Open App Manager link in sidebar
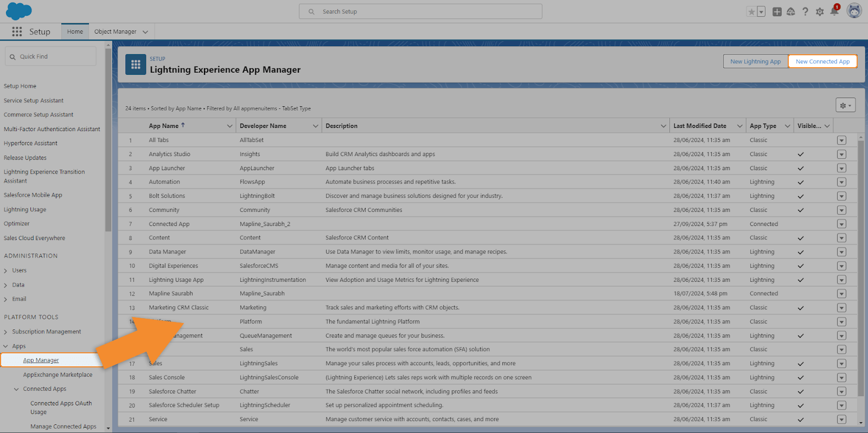Image resolution: width=868 pixels, height=433 pixels. 41,360
